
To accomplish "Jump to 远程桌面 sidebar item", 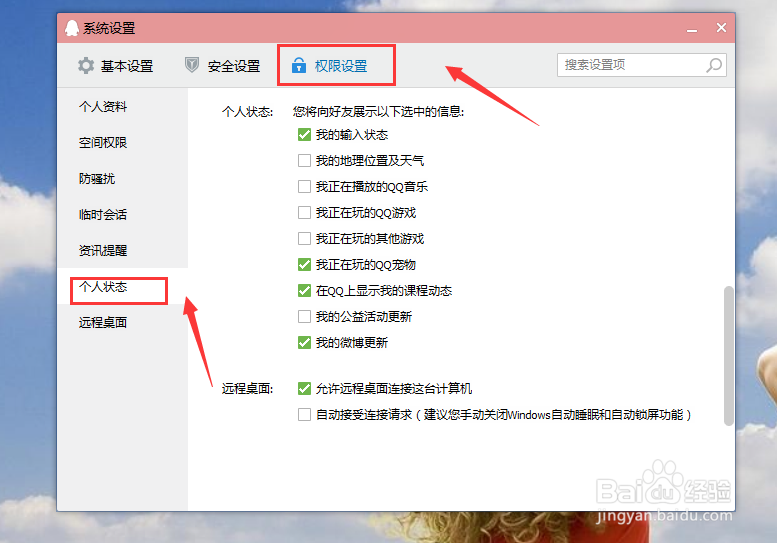I will [x=103, y=323].
